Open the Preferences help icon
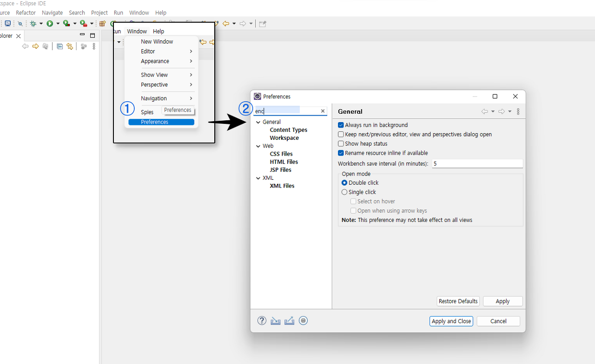Image resolution: width=595 pixels, height=364 pixels. tap(262, 320)
